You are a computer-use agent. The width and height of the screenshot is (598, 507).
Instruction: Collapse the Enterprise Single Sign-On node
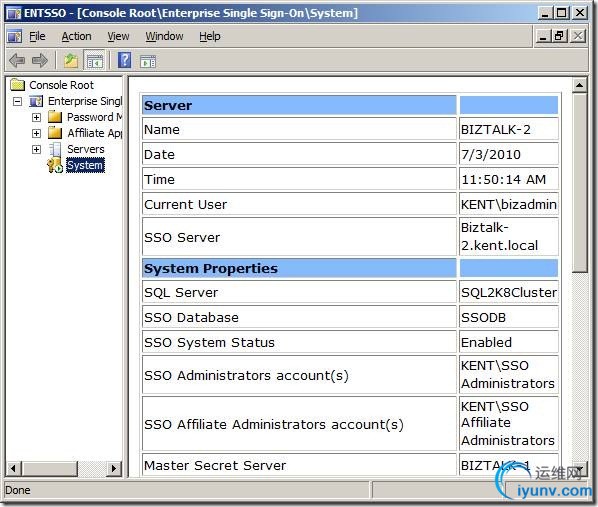[17, 101]
